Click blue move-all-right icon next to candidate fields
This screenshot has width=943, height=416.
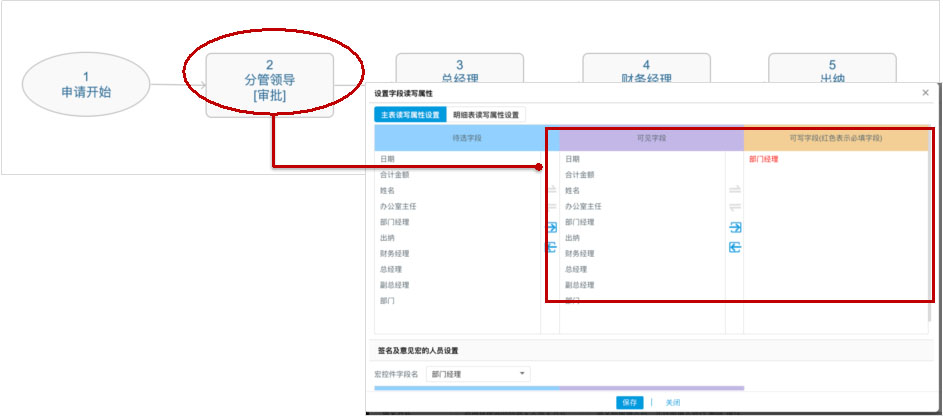pyautogui.click(x=550, y=228)
